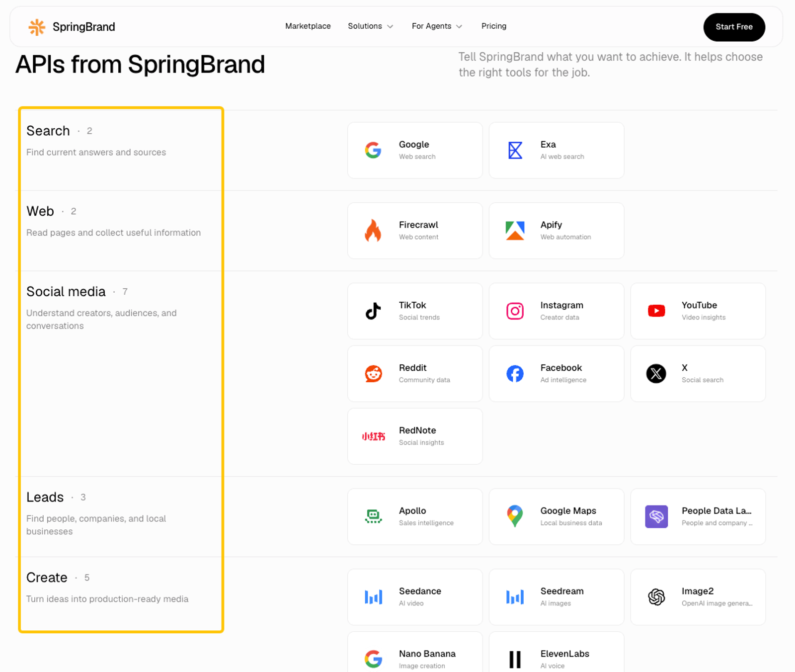
Task: Click 'Turn ideas into production-ready media' text
Action: (x=107, y=599)
